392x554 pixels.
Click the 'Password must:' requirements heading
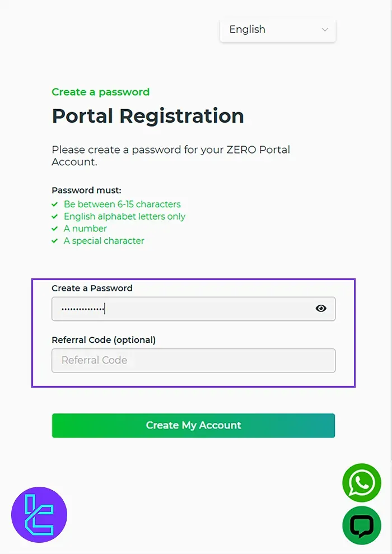coord(86,190)
